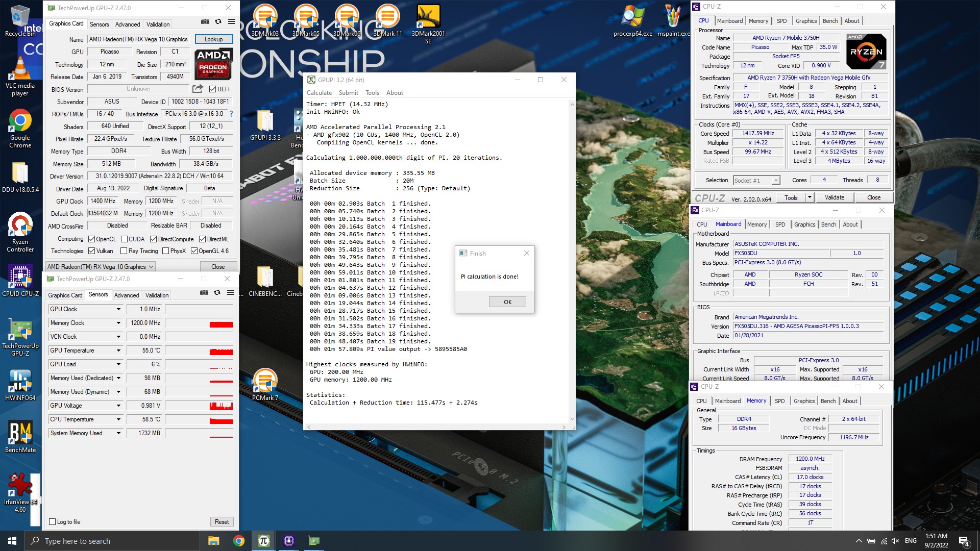Image resolution: width=980 pixels, height=551 pixels.
Task: Expand the GPU Voltage sensor dropdown
Action: point(118,406)
